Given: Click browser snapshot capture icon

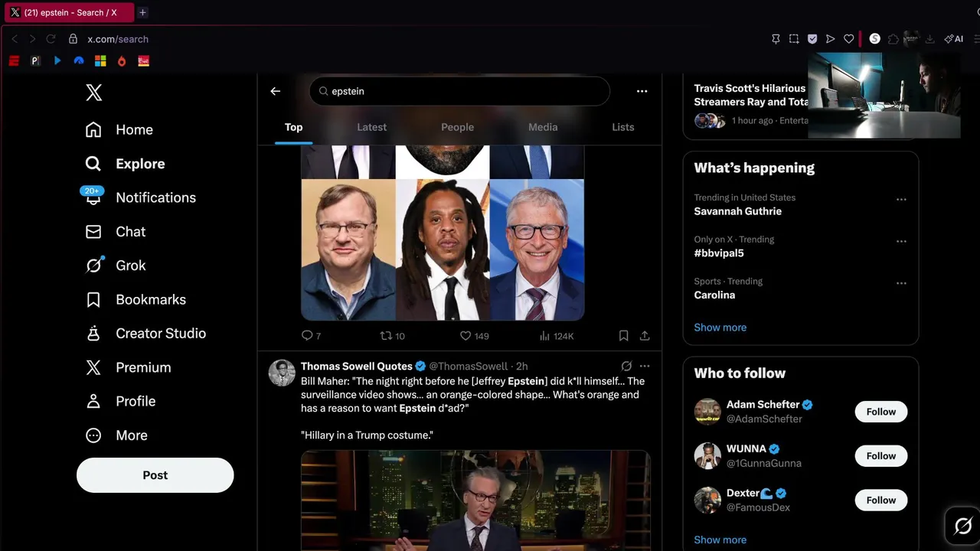Looking at the screenshot, I should (x=794, y=39).
